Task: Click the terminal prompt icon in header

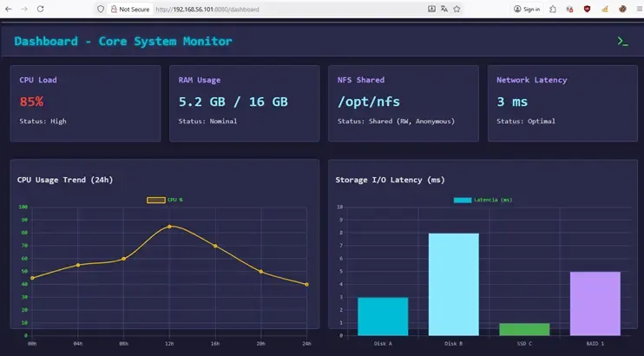Action: [x=622, y=41]
